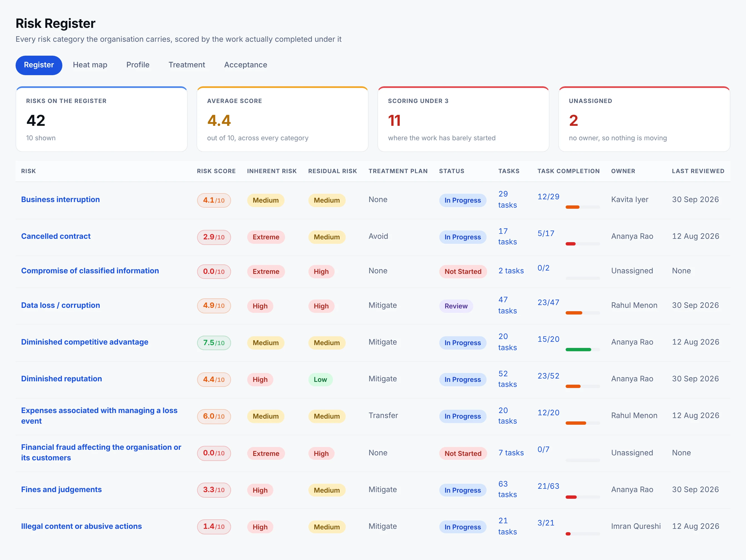
Task: Open Expenses associated with managing a loss event
Action: point(99,416)
